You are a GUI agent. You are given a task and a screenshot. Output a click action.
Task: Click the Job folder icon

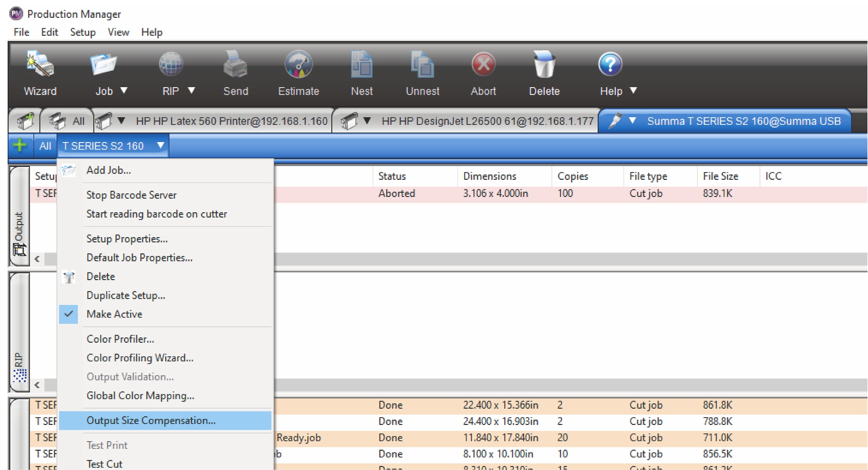click(x=104, y=64)
